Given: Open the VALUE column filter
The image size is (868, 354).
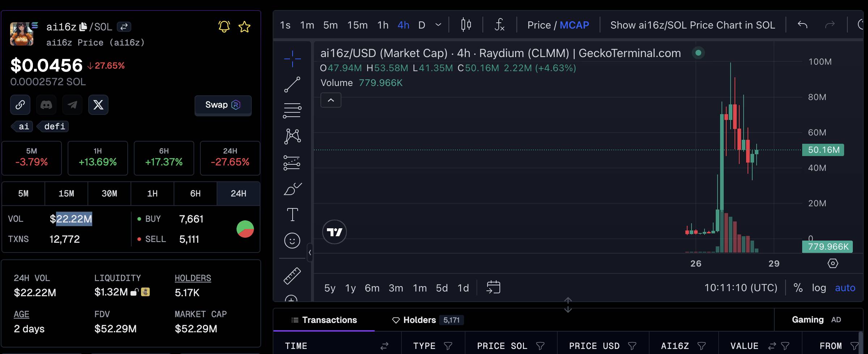Looking at the screenshot, I should [785, 346].
